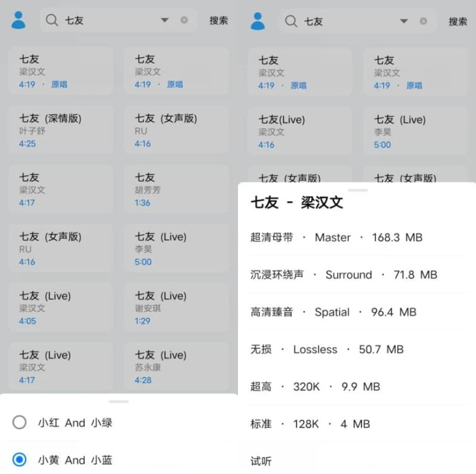Grab the quality sheet drag handle
The image size is (476, 474).
point(357,190)
